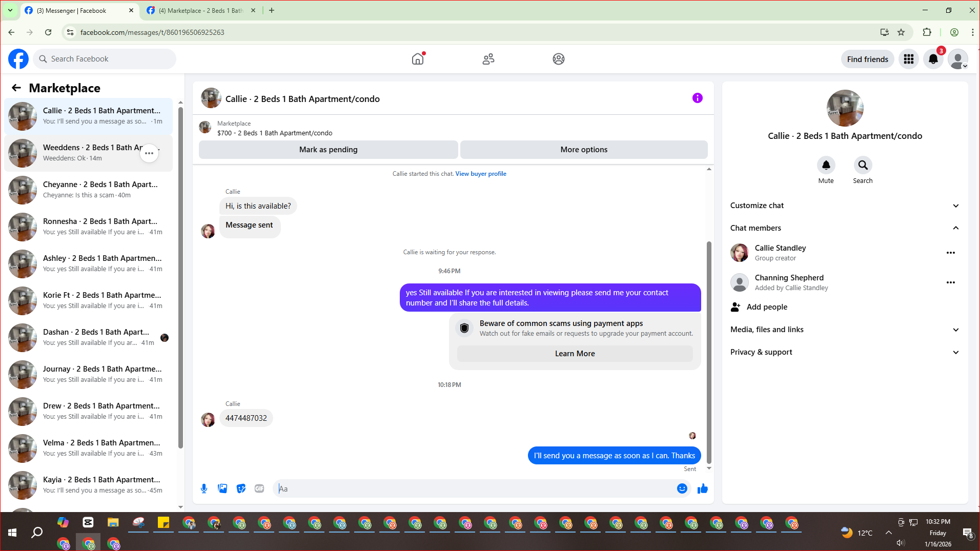This screenshot has height=551, width=980.
Task: Show hidden system tray icons chevron
Action: pyautogui.click(x=888, y=533)
